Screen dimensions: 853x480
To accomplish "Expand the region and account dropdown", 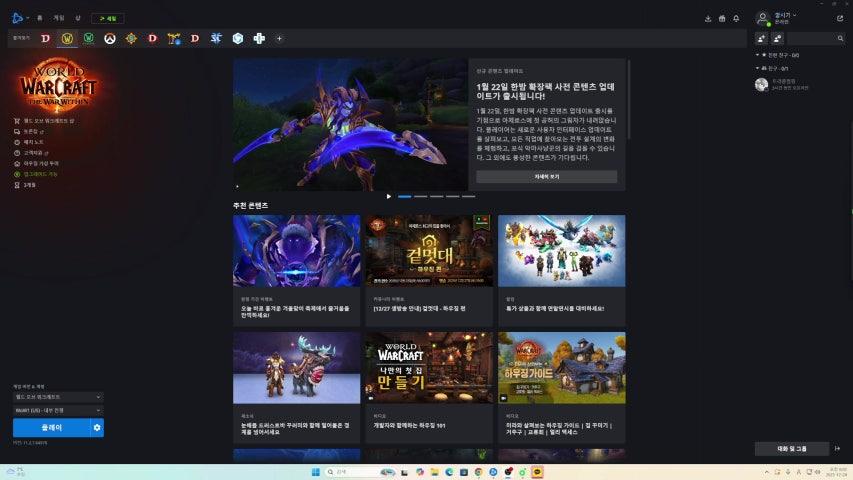I will (x=57, y=410).
